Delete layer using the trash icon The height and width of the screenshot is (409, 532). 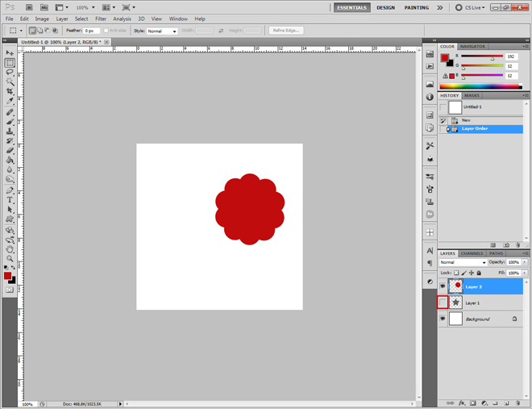click(x=517, y=403)
